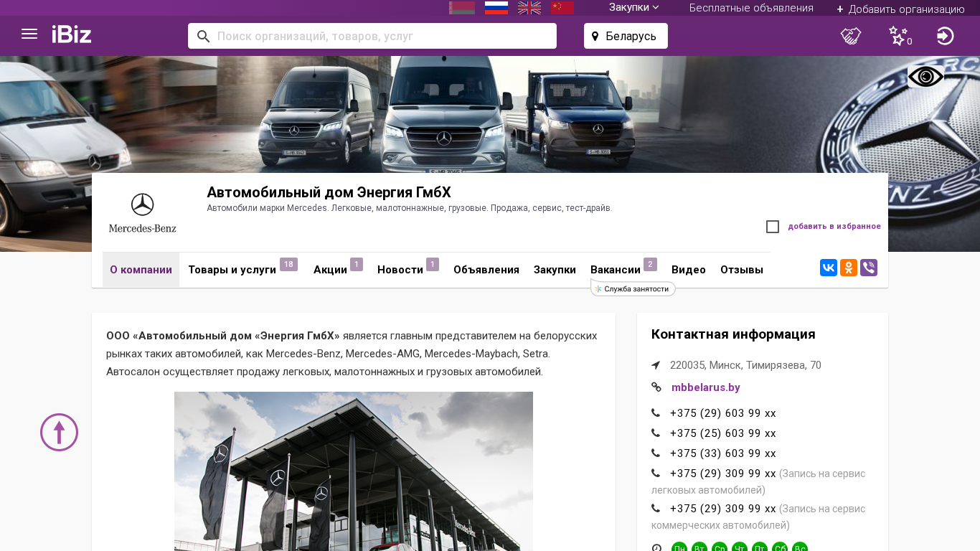This screenshot has width=980, height=551.
Task: Click the Mercedes-Benz company logo
Action: [x=143, y=213]
